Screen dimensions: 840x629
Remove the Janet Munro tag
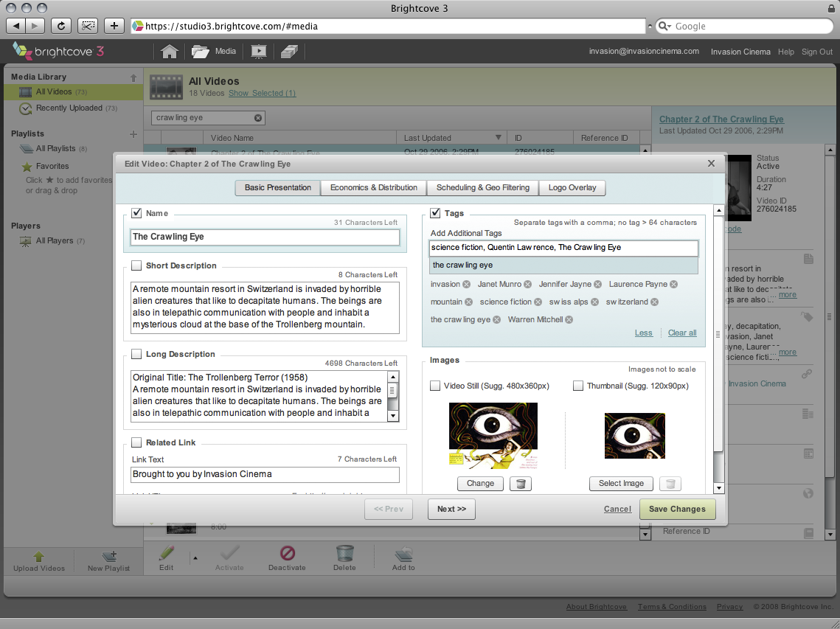pyautogui.click(x=528, y=285)
